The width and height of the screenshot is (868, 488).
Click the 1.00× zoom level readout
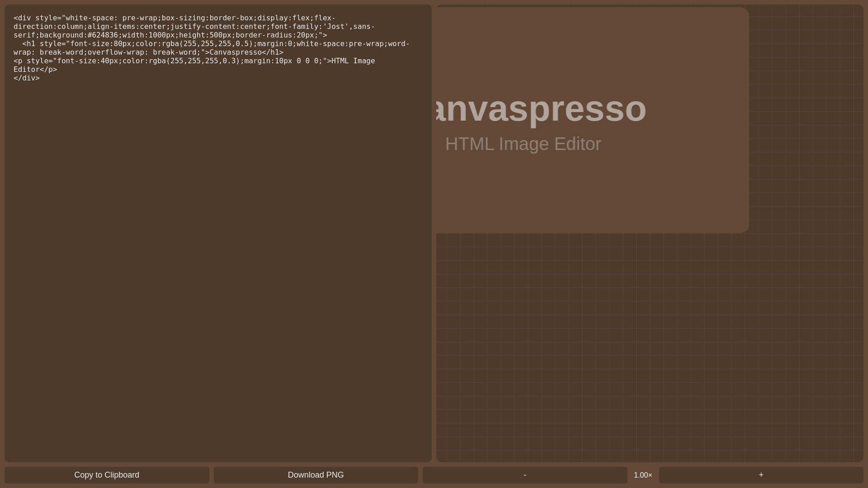pos(643,475)
